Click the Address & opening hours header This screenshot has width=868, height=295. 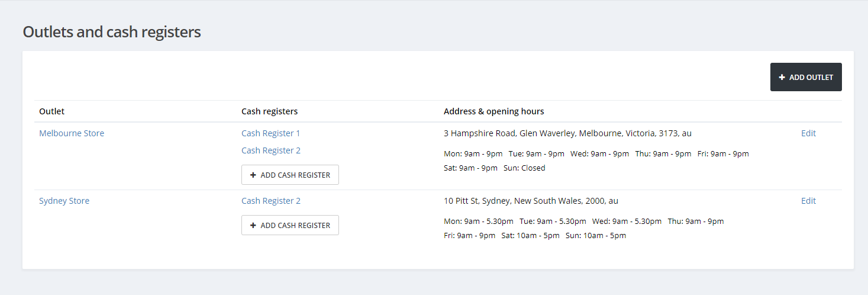point(493,111)
